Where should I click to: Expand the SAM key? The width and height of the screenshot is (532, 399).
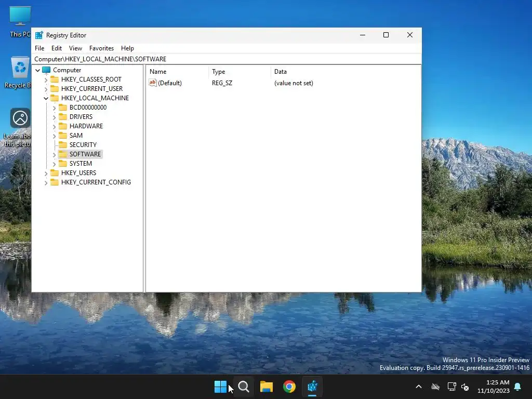click(x=54, y=136)
